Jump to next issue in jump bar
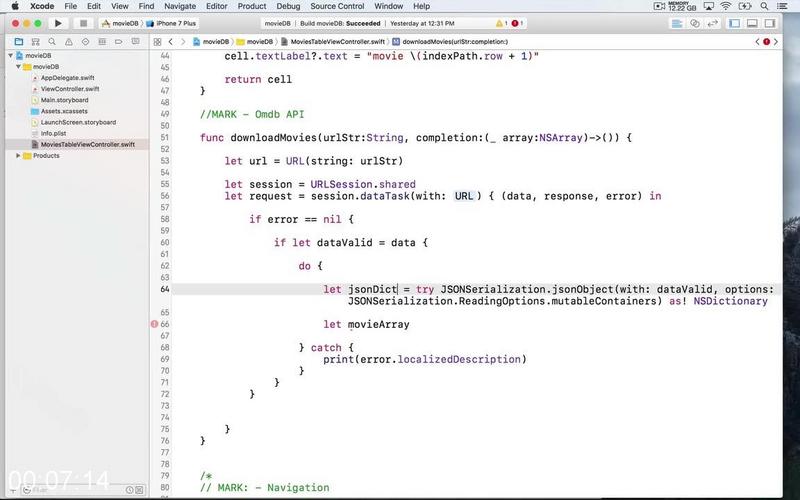This screenshot has height=500, width=800. click(x=776, y=42)
